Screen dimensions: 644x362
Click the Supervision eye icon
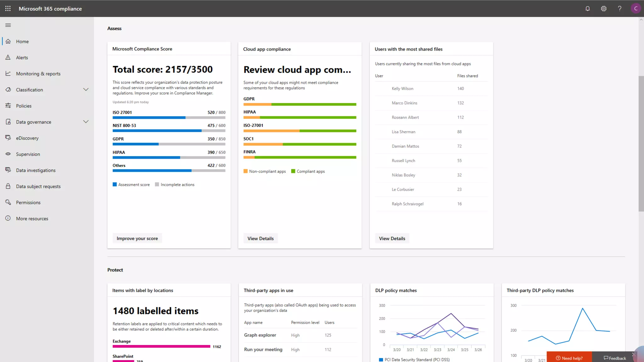point(8,154)
